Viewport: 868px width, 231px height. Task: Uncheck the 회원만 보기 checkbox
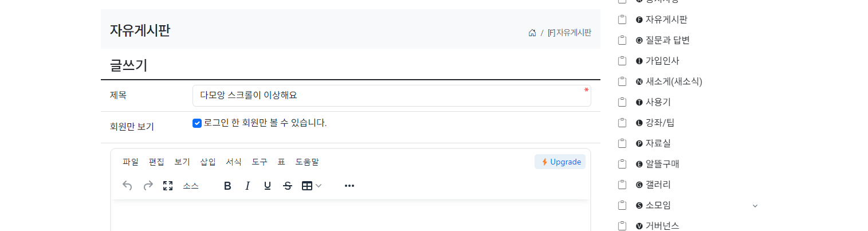pyautogui.click(x=197, y=123)
